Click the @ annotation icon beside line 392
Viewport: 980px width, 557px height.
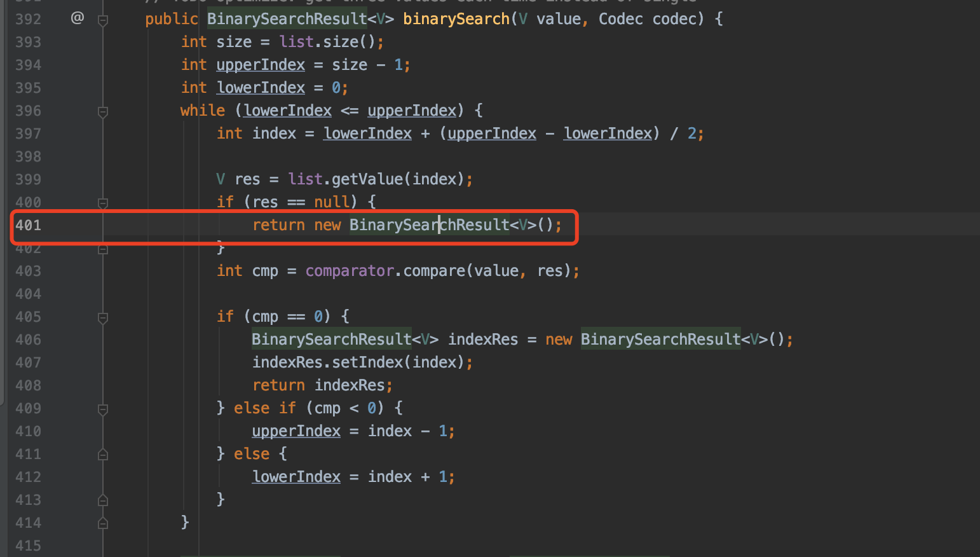(77, 18)
